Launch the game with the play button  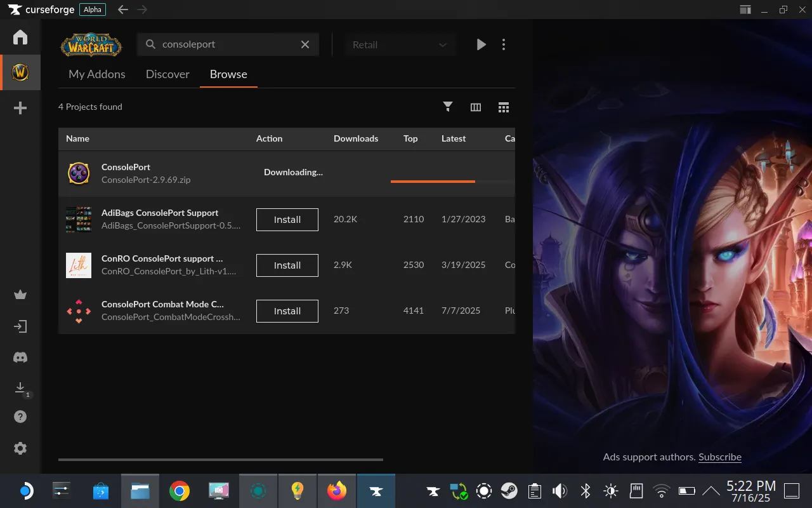click(481, 44)
